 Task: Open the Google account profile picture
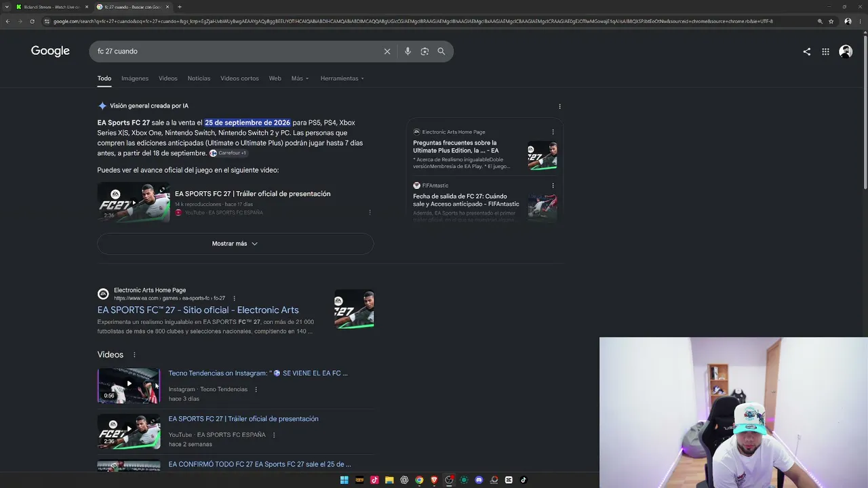(846, 52)
